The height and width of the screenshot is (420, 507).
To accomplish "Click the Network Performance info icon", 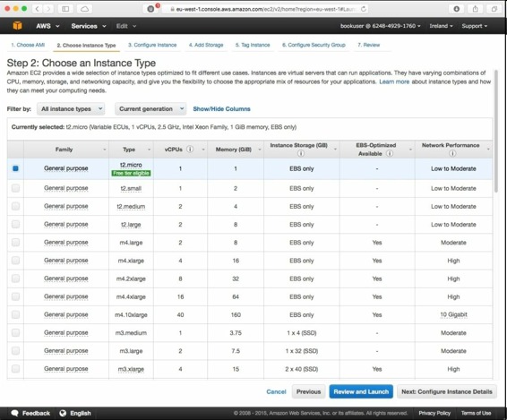I will (452, 153).
